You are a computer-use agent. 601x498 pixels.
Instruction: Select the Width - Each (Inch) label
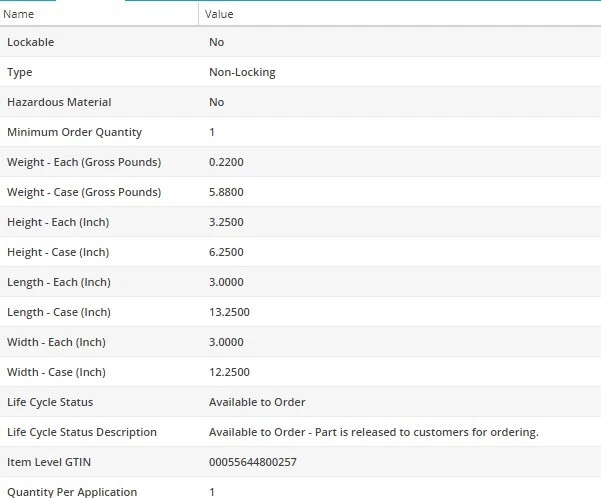(x=56, y=342)
